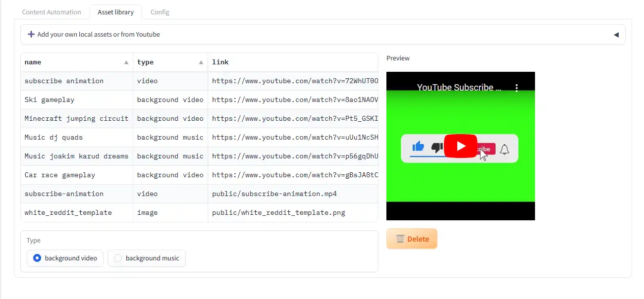This screenshot has width=644, height=299.
Task: Click the YouTube Subscribe video title
Action: tap(459, 88)
